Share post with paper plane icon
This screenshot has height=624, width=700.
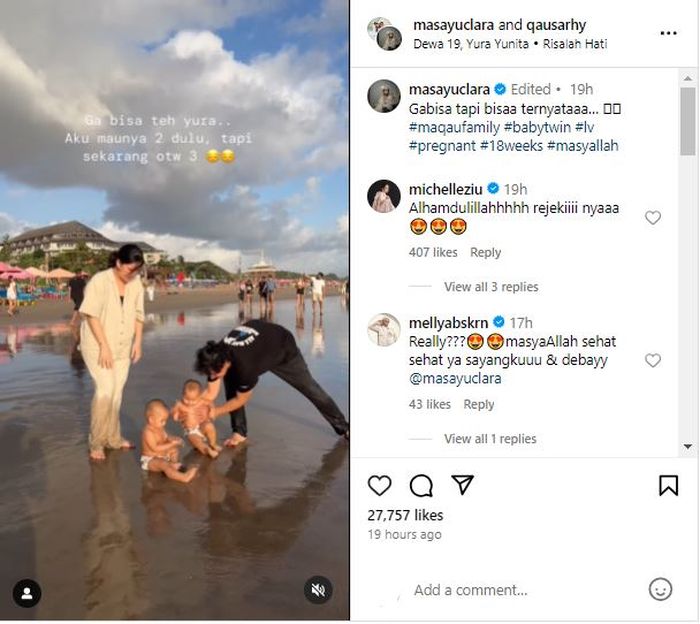(x=462, y=485)
